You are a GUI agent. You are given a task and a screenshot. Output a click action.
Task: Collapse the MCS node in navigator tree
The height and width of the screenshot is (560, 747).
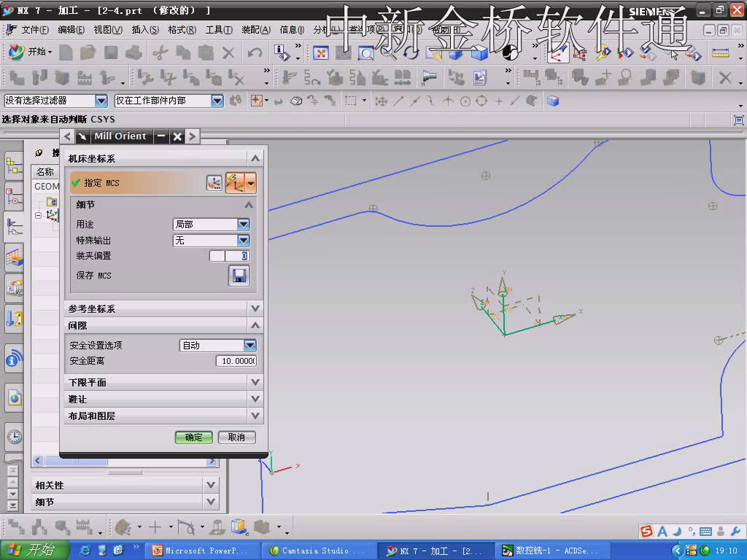[38, 215]
